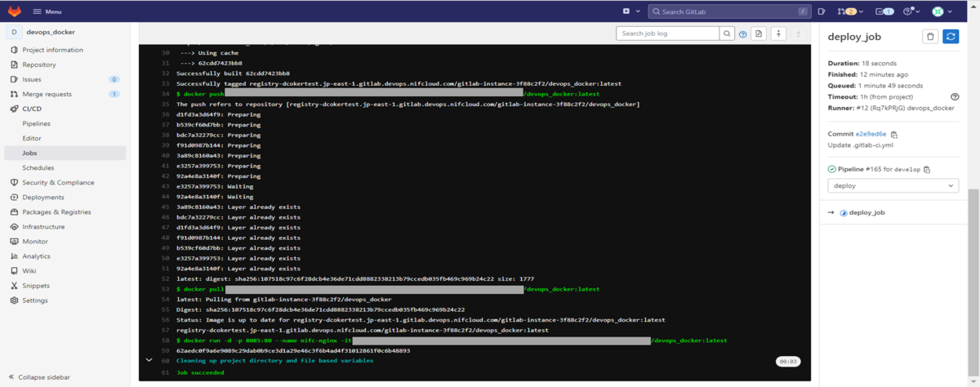The height and width of the screenshot is (387, 980).
Task: Click the page vertical scrollbar
Action: (x=973, y=284)
